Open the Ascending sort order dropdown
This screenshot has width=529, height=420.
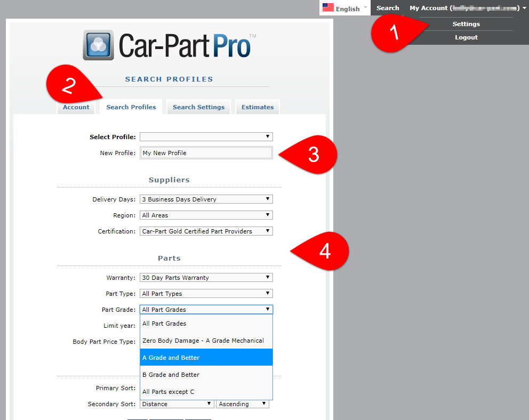coord(243,404)
